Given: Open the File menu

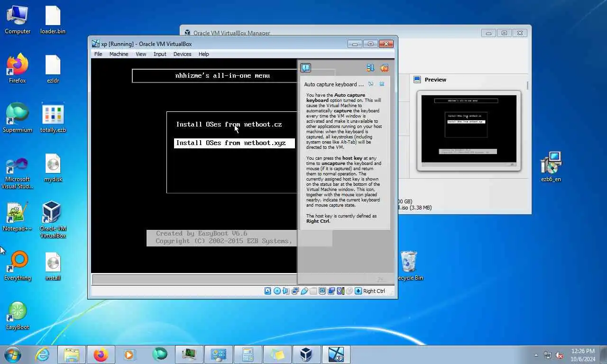Looking at the screenshot, I should click(x=98, y=54).
